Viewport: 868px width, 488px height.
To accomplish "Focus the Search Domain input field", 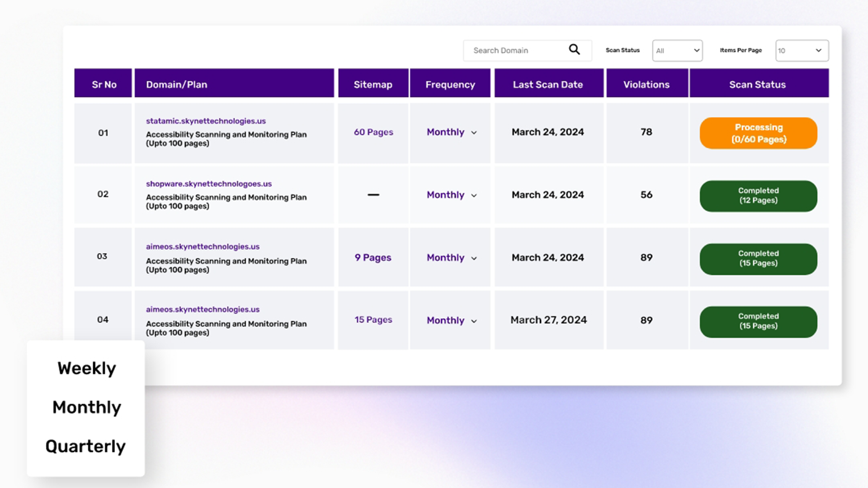I will point(527,51).
